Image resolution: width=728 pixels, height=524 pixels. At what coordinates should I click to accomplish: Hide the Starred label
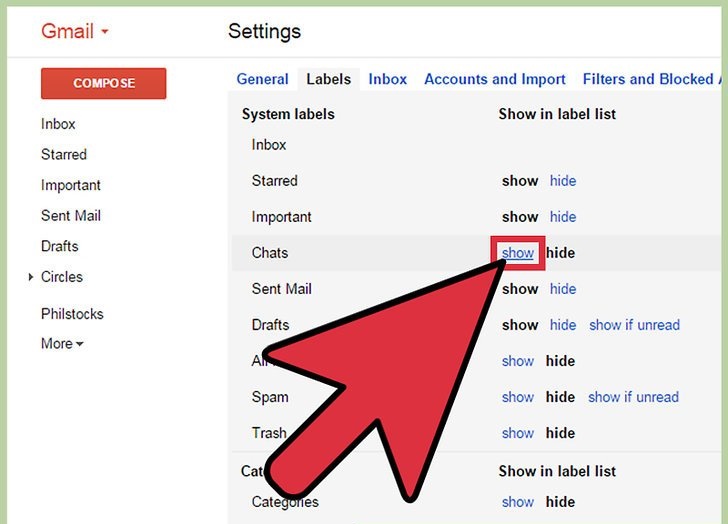563,181
